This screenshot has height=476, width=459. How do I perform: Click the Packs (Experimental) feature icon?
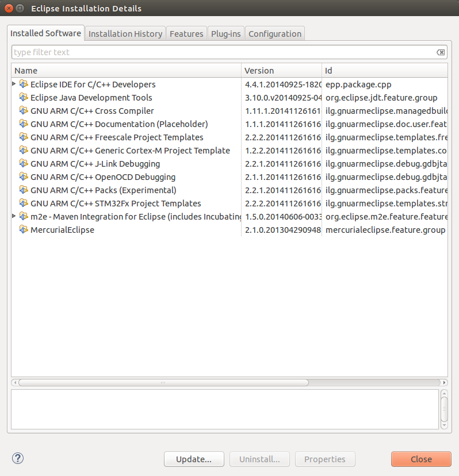(24, 190)
